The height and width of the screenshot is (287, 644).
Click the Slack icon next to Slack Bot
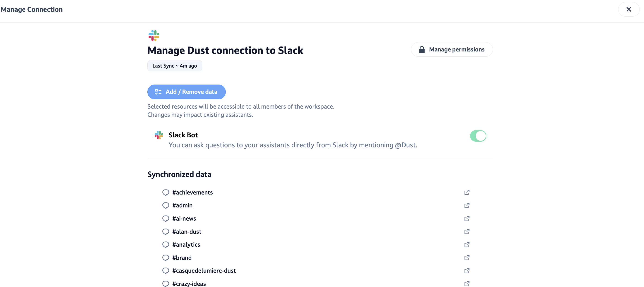pos(159,135)
